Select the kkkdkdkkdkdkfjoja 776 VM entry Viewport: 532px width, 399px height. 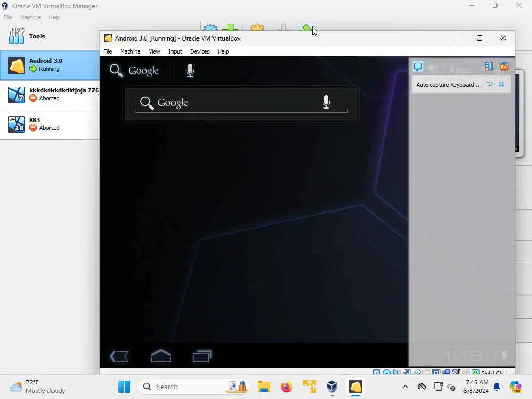[x=49, y=95]
